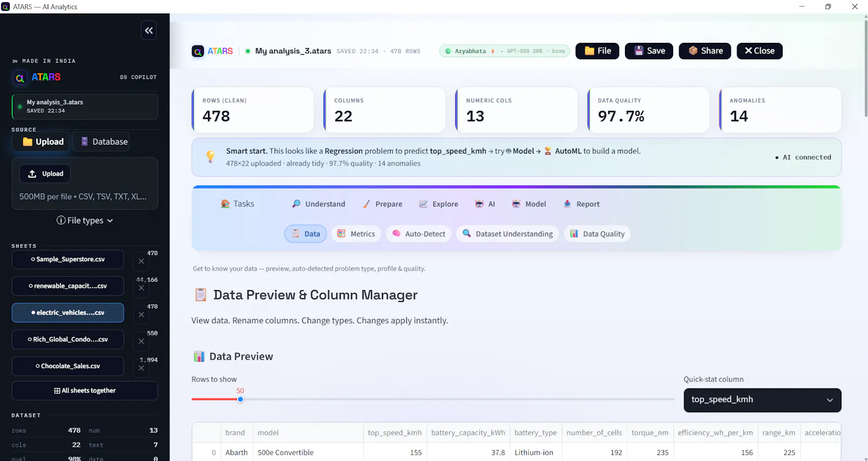Viewport: 868px width, 461px height.
Task: Switch to the Explore tab
Action: [438, 204]
